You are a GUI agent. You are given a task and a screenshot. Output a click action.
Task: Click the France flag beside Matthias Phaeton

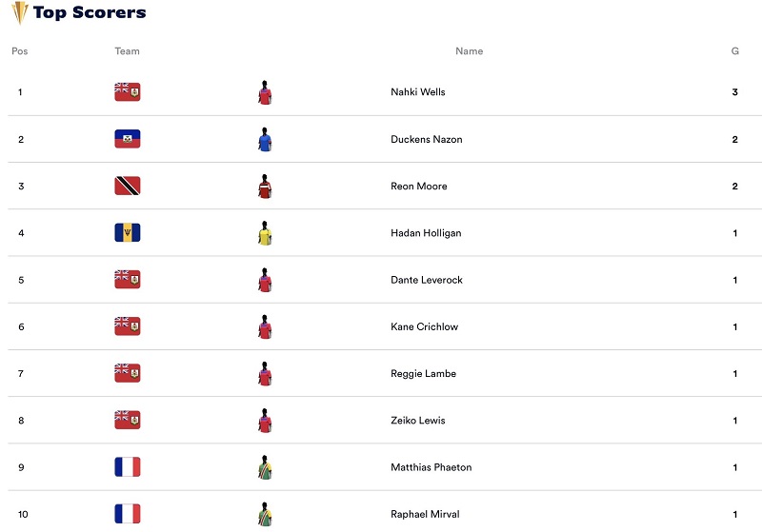(x=128, y=467)
